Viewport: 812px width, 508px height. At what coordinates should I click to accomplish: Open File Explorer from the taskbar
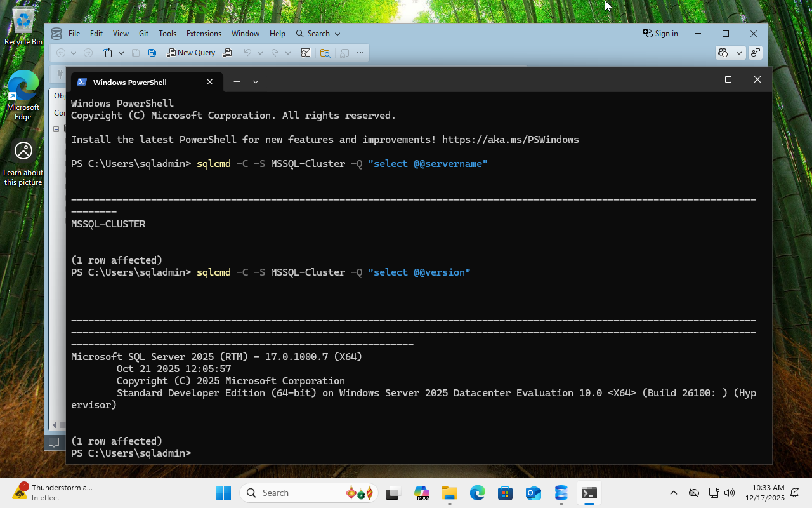tap(450, 493)
